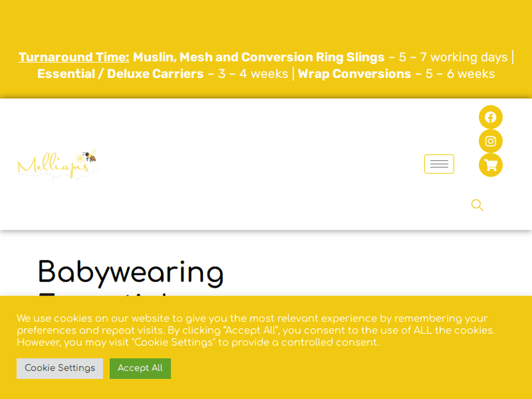
Task: Click the search magnifier icon
Action: point(477,205)
